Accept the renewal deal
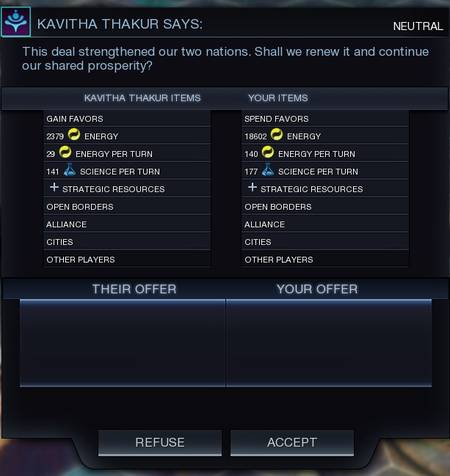450x476 pixels. pyautogui.click(x=292, y=443)
